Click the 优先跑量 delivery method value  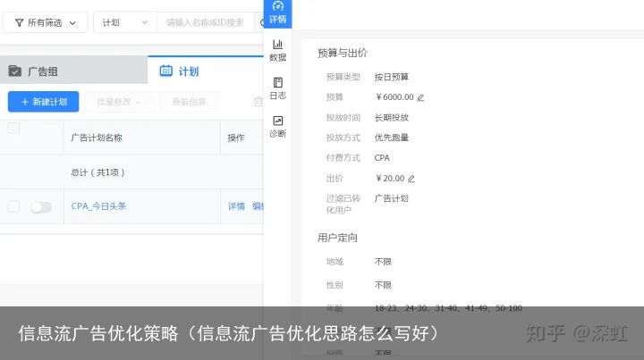pyautogui.click(x=392, y=138)
